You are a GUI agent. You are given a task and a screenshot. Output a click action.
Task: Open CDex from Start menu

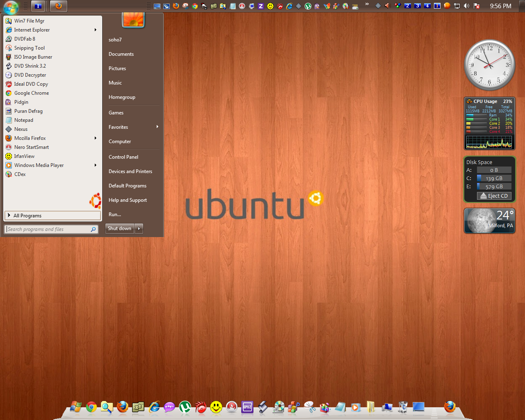(x=52, y=174)
